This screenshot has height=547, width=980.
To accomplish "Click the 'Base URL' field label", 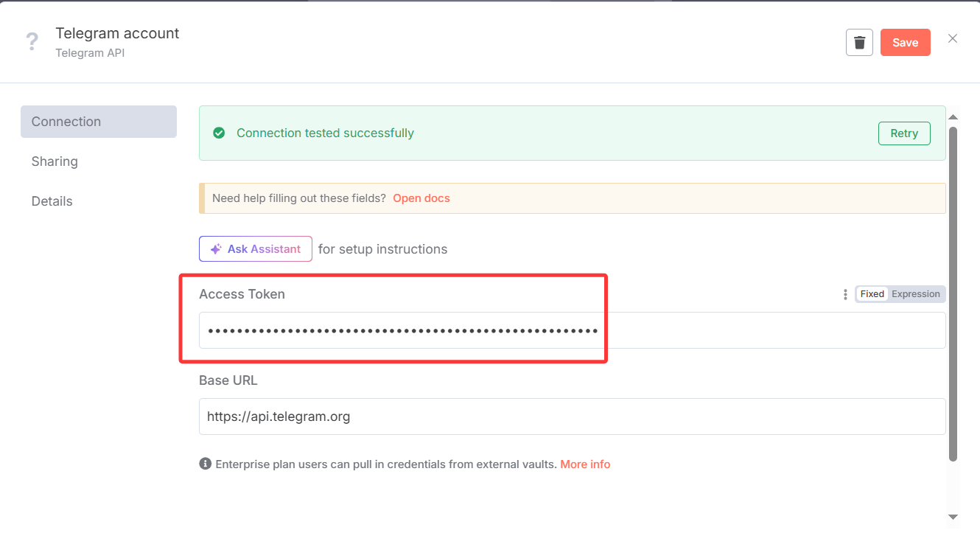I will (228, 380).
